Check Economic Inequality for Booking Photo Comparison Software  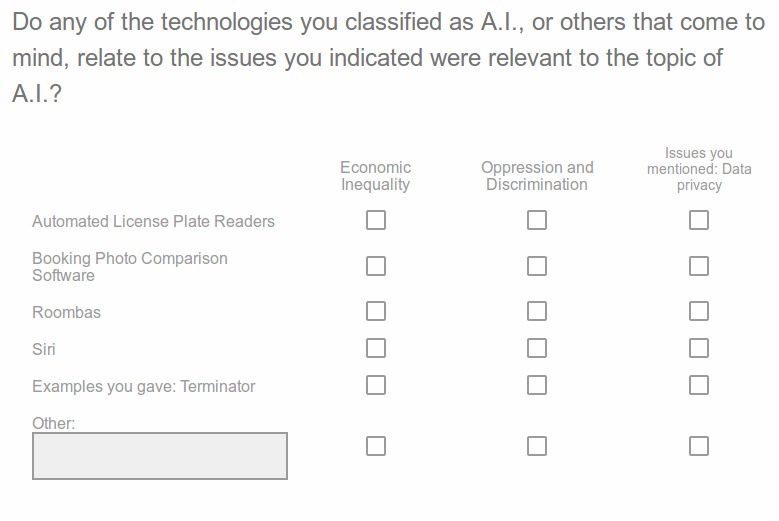pyautogui.click(x=376, y=266)
